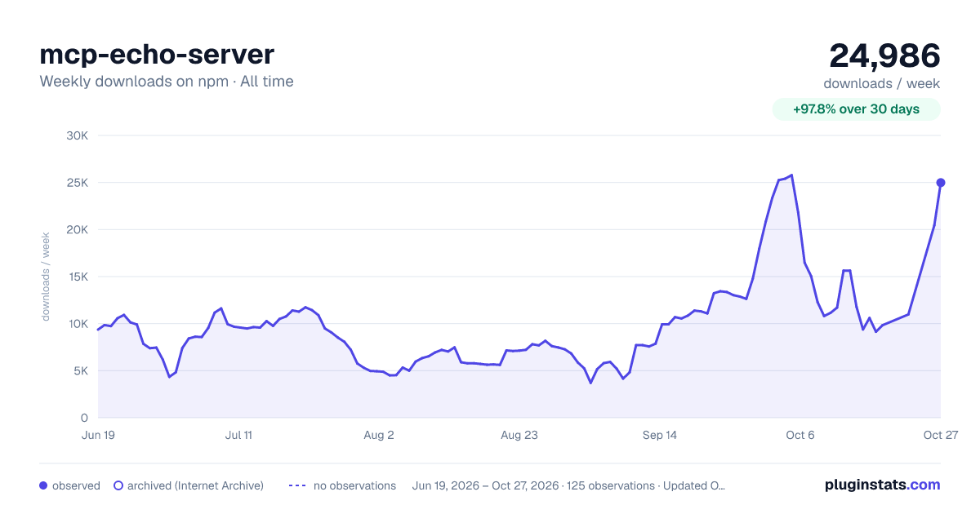This screenshot has width=980, height=514.
Task: Click the 24,986 downloads figure
Action: pos(885,55)
